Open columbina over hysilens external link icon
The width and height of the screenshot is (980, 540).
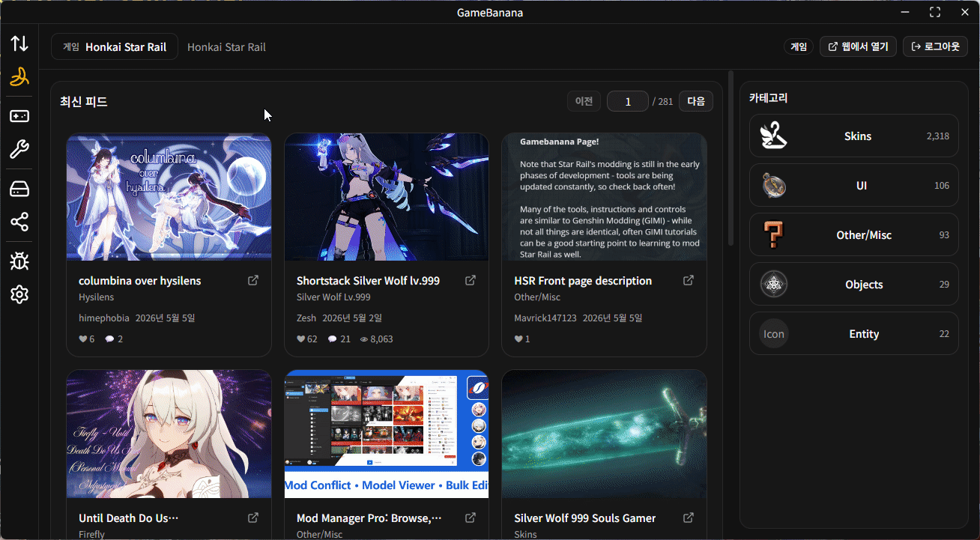(x=253, y=280)
